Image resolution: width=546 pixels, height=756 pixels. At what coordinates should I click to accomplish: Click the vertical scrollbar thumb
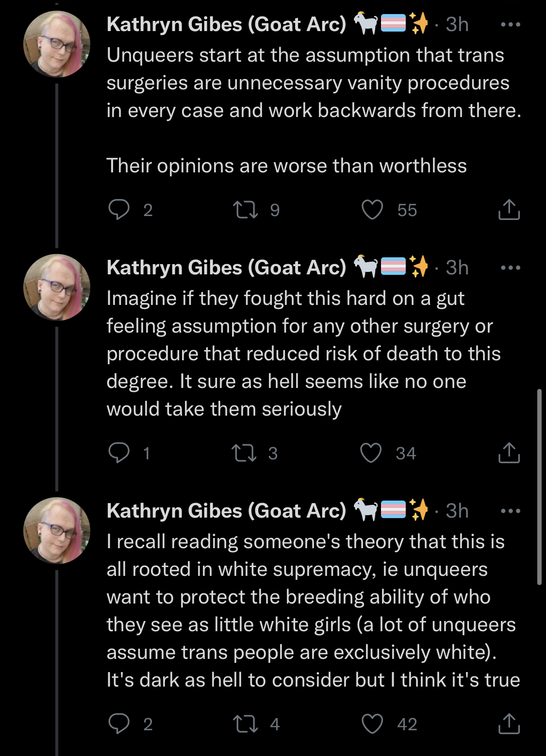pyautogui.click(x=540, y=487)
